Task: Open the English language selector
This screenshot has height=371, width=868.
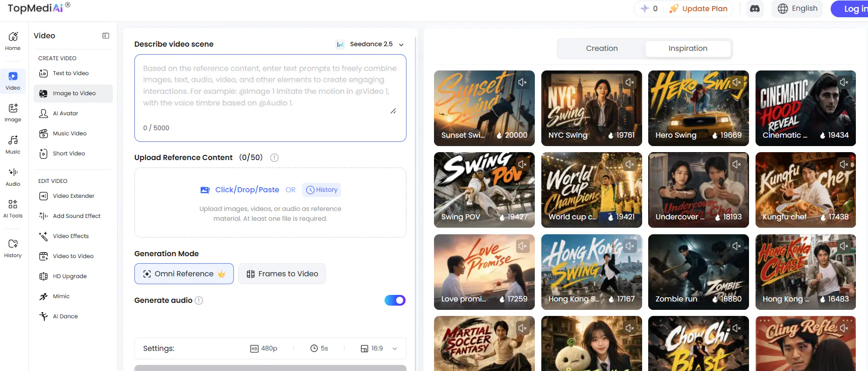Action: [x=797, y=8]
